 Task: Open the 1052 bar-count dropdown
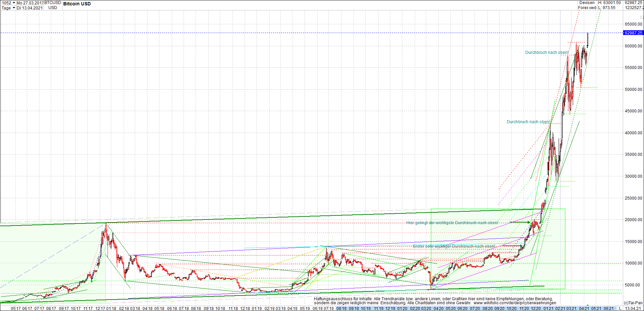(8, 3)
